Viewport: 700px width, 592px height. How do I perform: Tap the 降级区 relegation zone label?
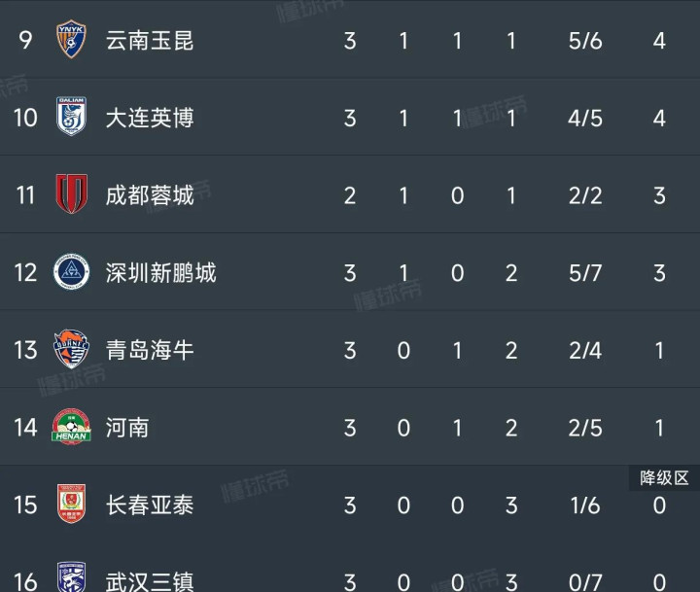(x=664, y=478)
